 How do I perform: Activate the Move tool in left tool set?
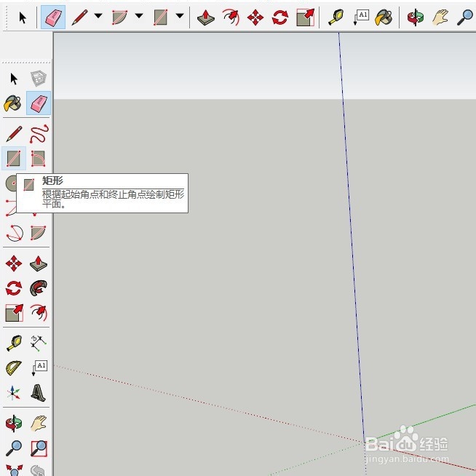(x=14, y=263)
